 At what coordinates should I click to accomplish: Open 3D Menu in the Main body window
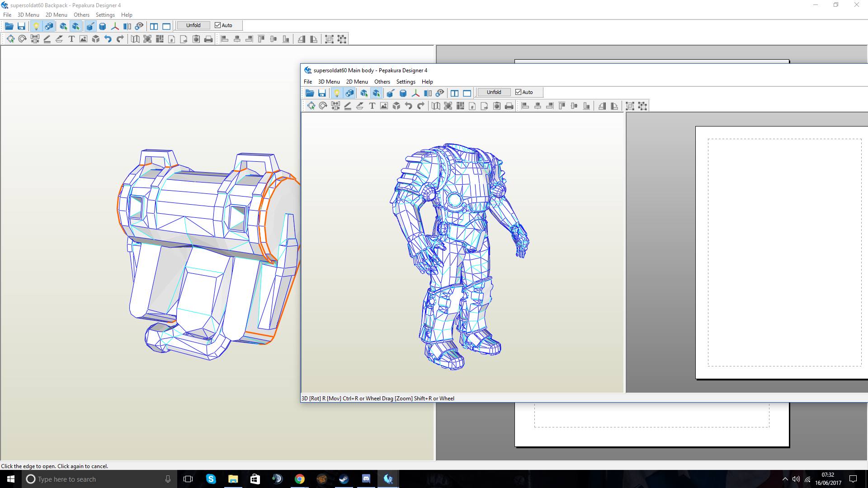click(329, 82)
